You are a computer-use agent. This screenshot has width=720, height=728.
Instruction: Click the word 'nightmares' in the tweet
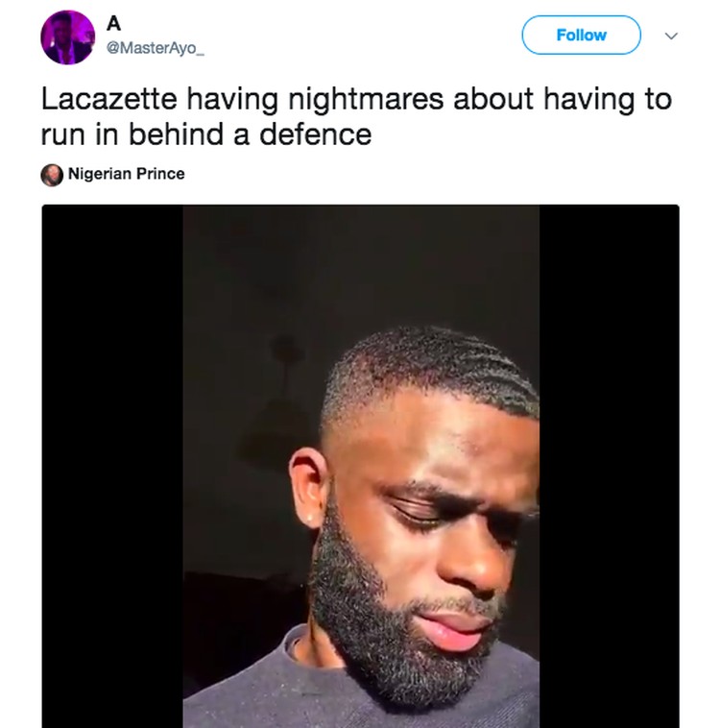pos(366,100)
